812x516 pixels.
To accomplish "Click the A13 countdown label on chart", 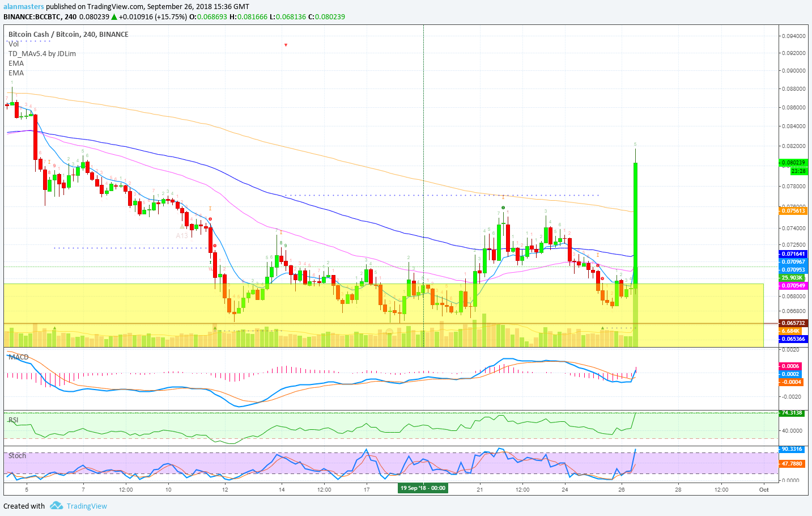I will pos(181,235).
